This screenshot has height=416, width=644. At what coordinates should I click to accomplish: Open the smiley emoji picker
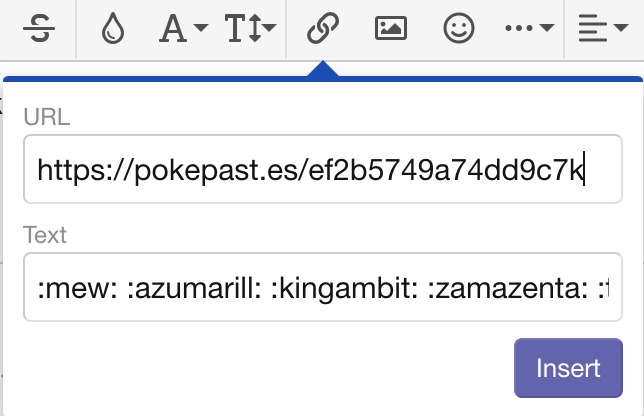tap(459, 30)
